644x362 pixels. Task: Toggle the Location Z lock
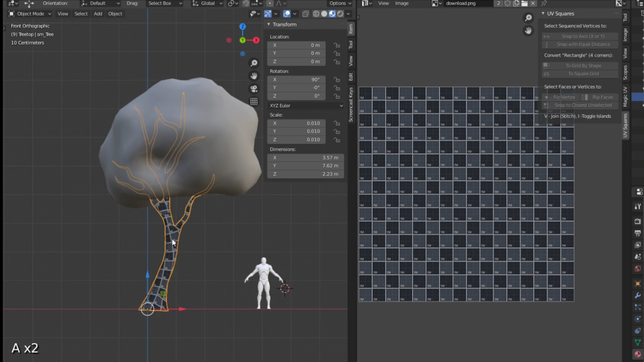click(x=337, y=62)
